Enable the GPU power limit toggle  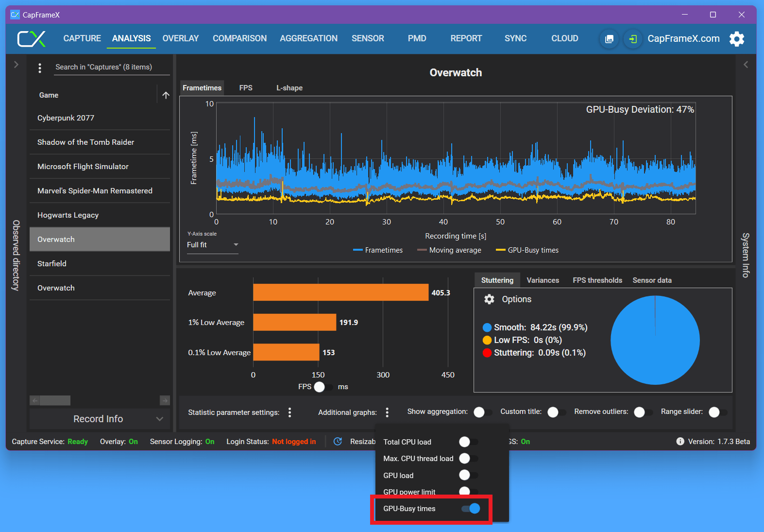pyautogui.click(x=469, y=491)
